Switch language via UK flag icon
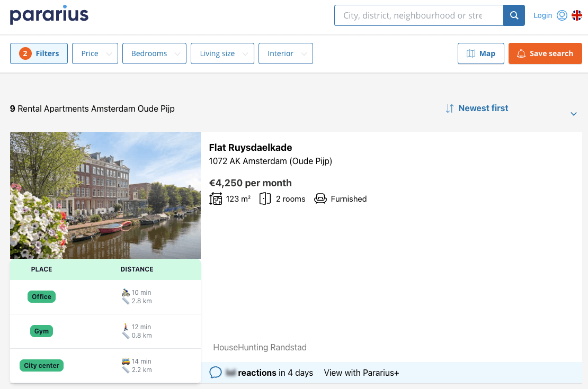This screenshot has width=588, height=389. (577, 15)
